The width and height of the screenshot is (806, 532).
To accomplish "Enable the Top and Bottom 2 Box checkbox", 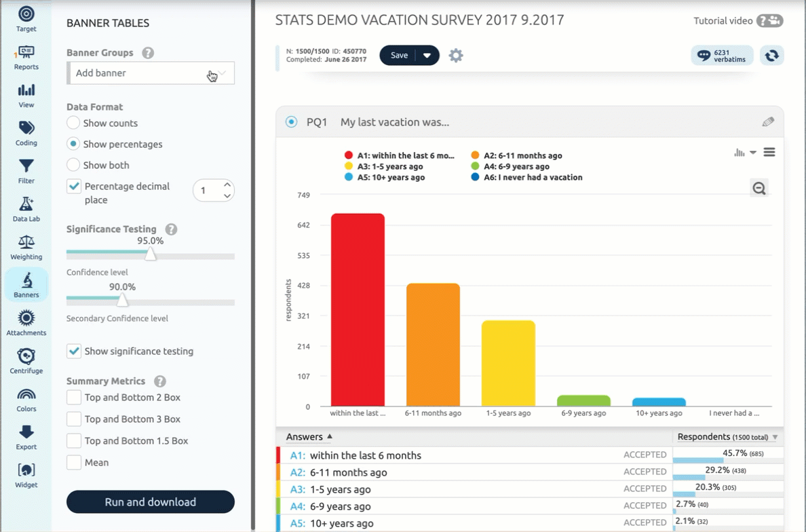I will click(74, 398).
